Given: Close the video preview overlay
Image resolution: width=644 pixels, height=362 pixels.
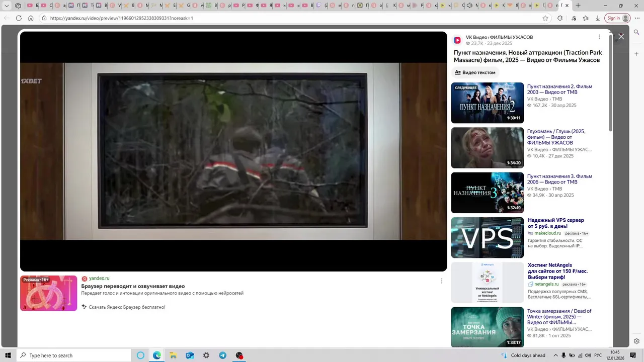Looking at the screenshot, I should 621,37.
